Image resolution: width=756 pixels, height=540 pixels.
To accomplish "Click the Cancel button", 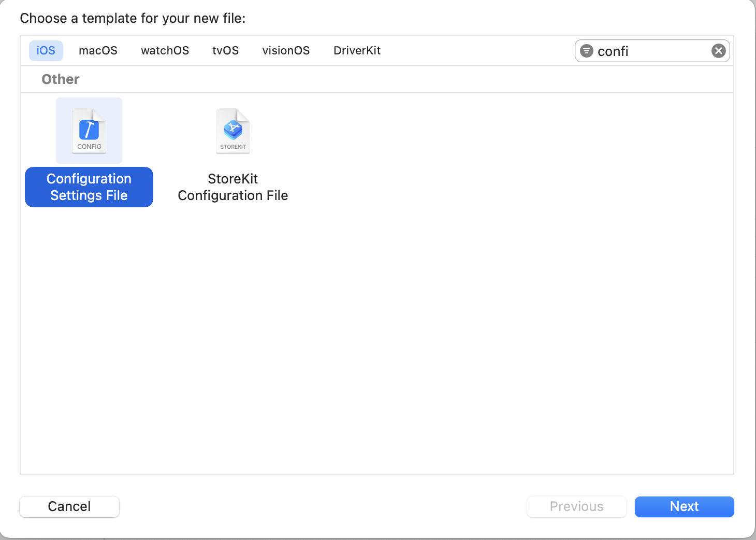I will 69,506.
